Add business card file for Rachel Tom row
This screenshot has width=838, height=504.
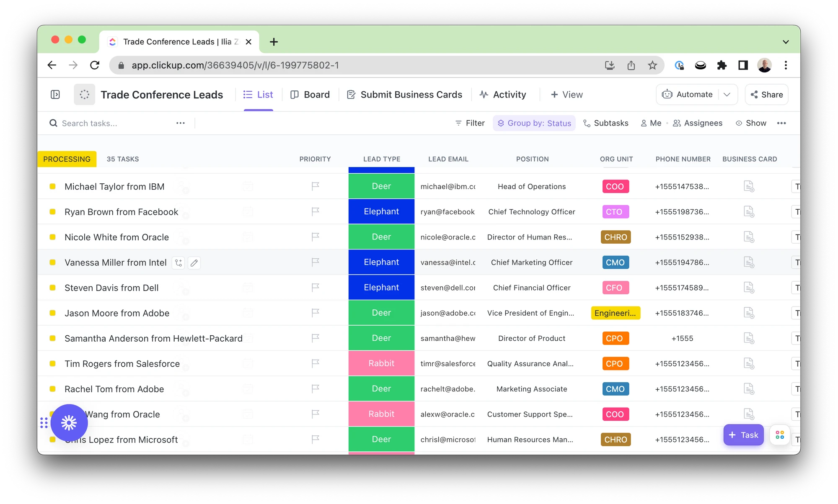(x=749, y=389)
